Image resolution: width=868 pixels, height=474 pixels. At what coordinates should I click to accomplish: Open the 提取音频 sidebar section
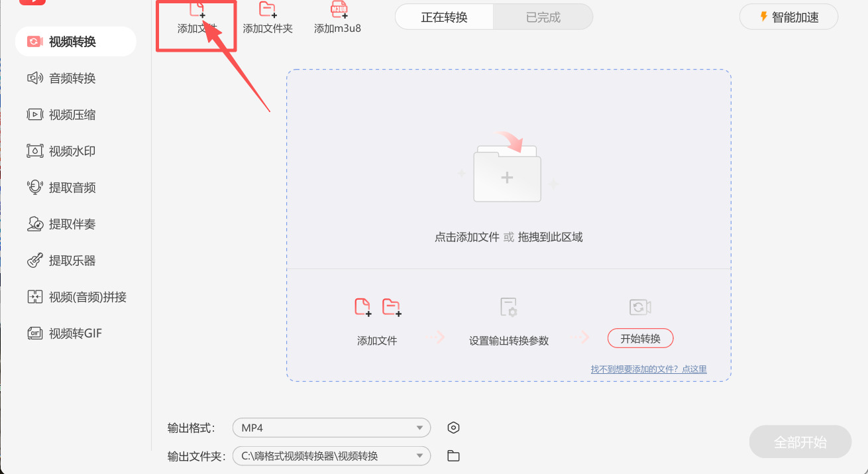62,188
